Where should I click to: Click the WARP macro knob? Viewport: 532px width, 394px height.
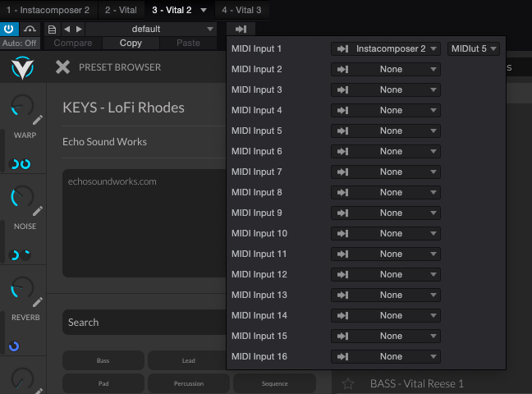pyautogui.click(x=22, y=106)
